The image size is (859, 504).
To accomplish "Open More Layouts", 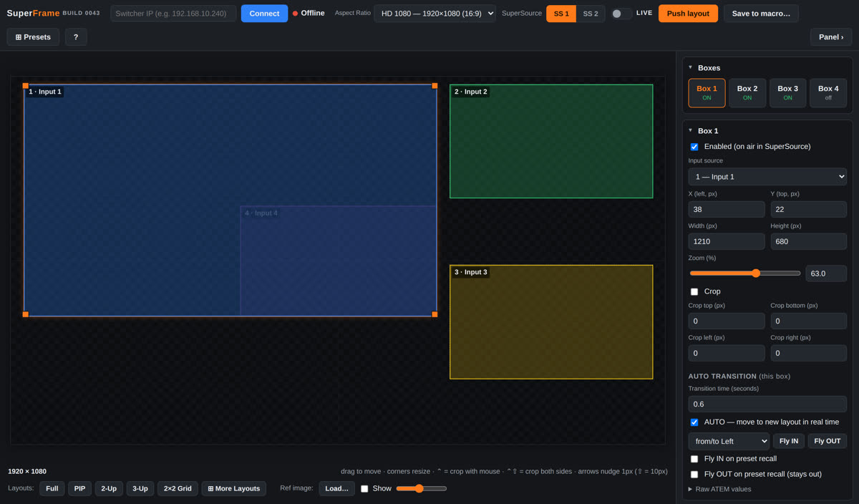I will click(x=234, y=488).
